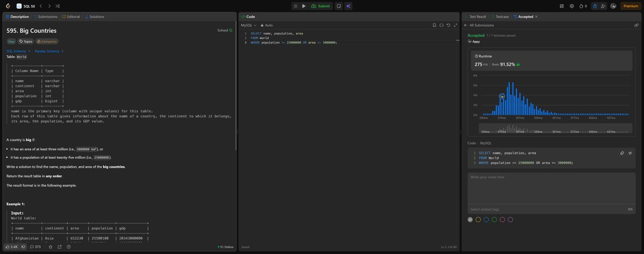Toggle the Auto lock setting in editor
The image size is (644, 254).
tap(267, 25)
